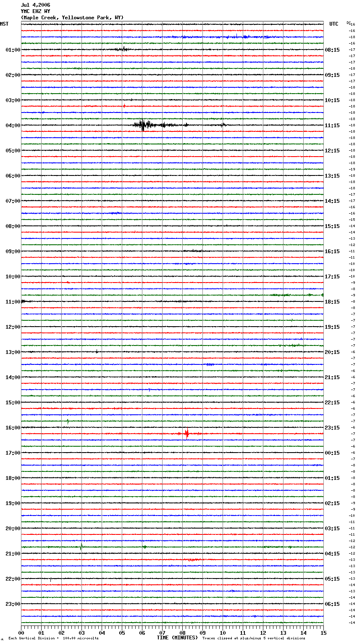Click the 14:15 UTC time label
Viewport: 357px width, 644px height.
[332, 201]
